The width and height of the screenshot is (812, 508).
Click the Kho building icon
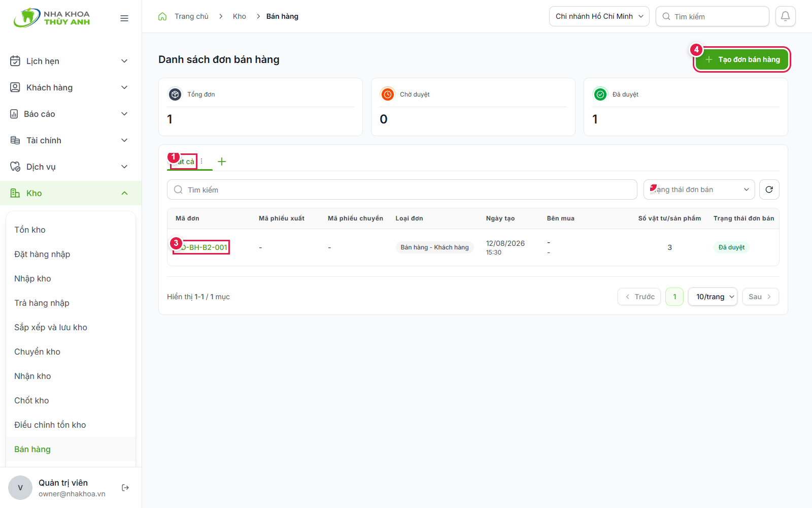coord(15,193)
